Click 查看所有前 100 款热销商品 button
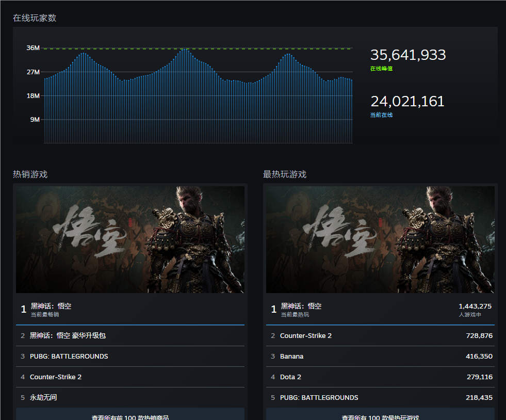The image size is (506, 420). coord(130,415)
